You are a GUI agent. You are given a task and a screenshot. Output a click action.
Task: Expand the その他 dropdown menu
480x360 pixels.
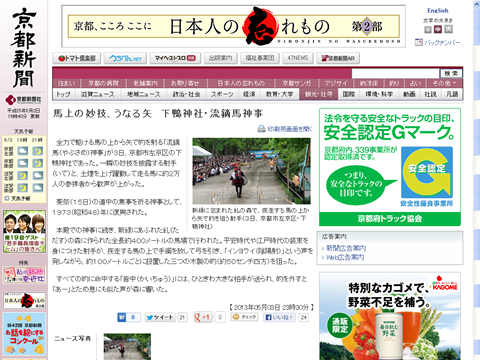pos(443,83)
